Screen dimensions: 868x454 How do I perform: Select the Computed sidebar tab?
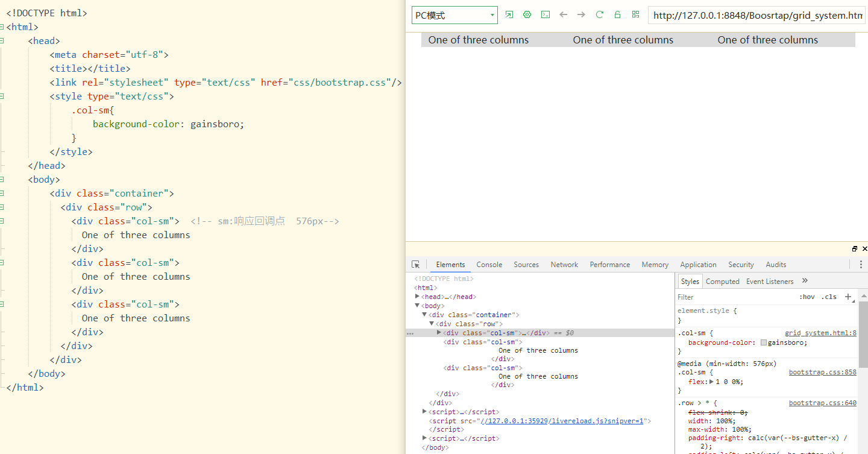point(722,282)
